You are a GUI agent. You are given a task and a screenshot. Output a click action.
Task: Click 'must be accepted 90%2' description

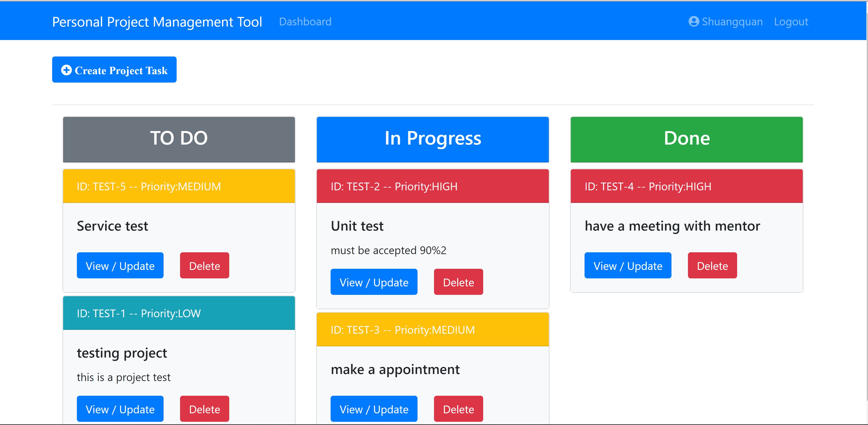388,250
